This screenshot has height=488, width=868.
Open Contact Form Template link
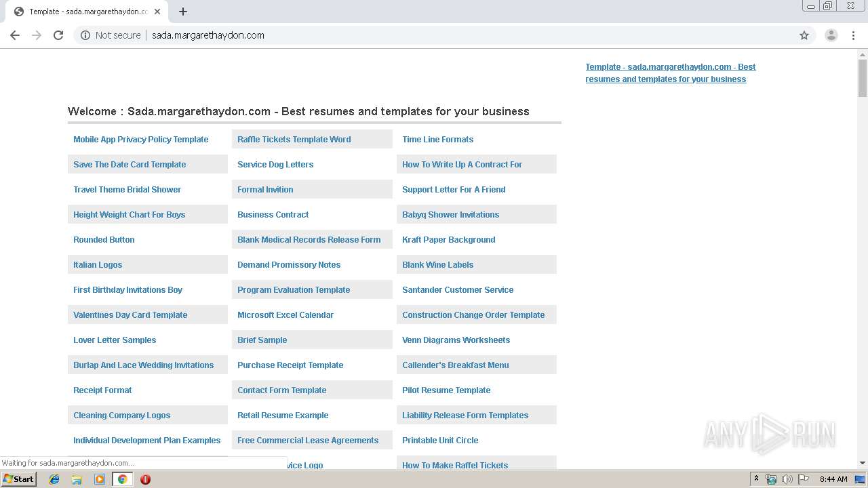tap(281, 390)
